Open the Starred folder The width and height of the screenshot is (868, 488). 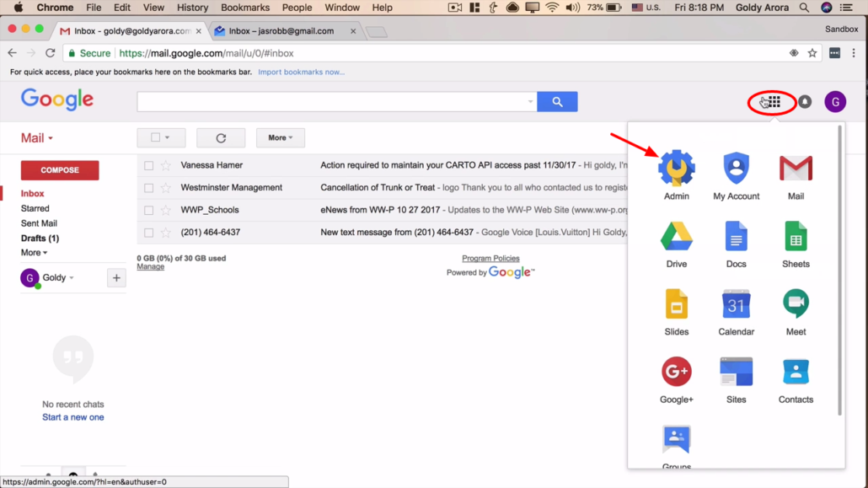pyautogui.click(x=35, y=208)
